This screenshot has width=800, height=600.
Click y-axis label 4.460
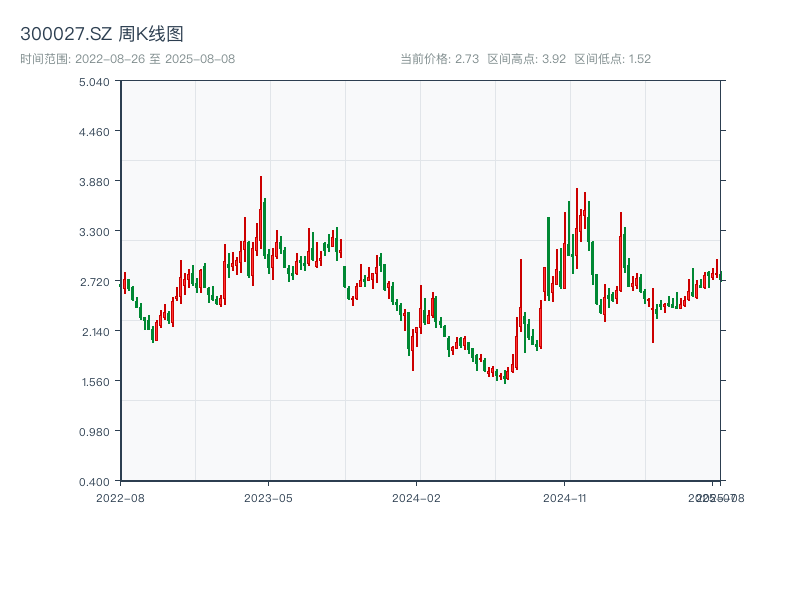pos(94,132)
